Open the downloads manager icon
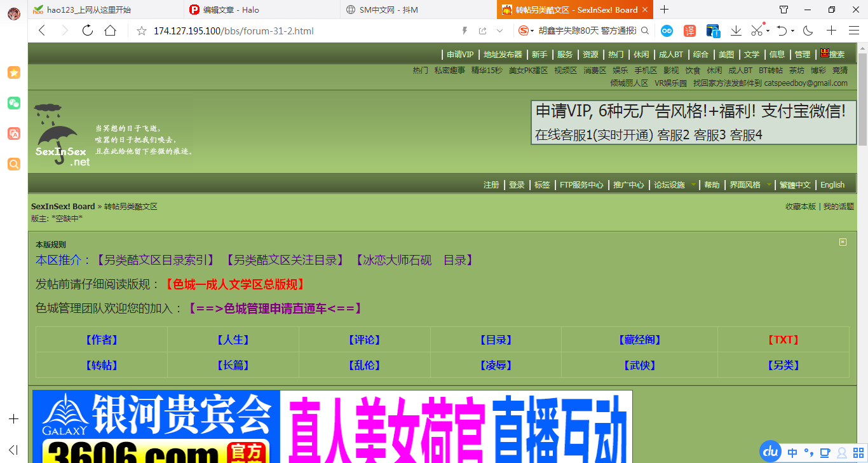 [736, 31]
